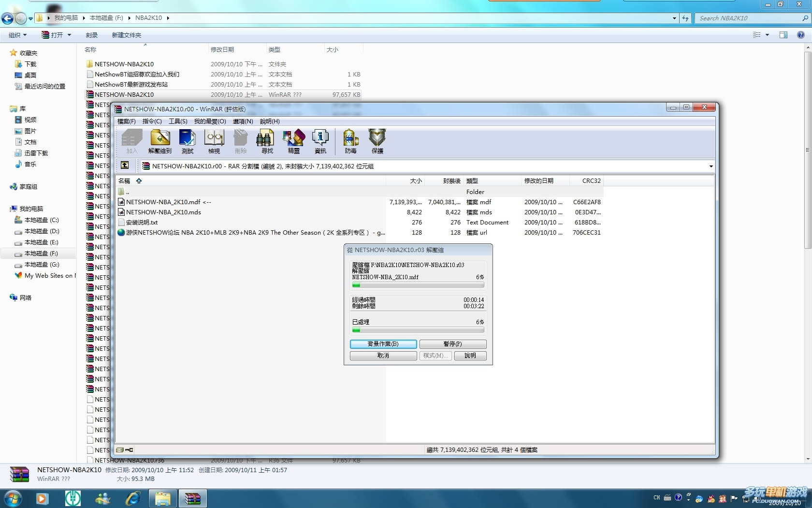Open the Windows Start orb

[x=13, y=498]
